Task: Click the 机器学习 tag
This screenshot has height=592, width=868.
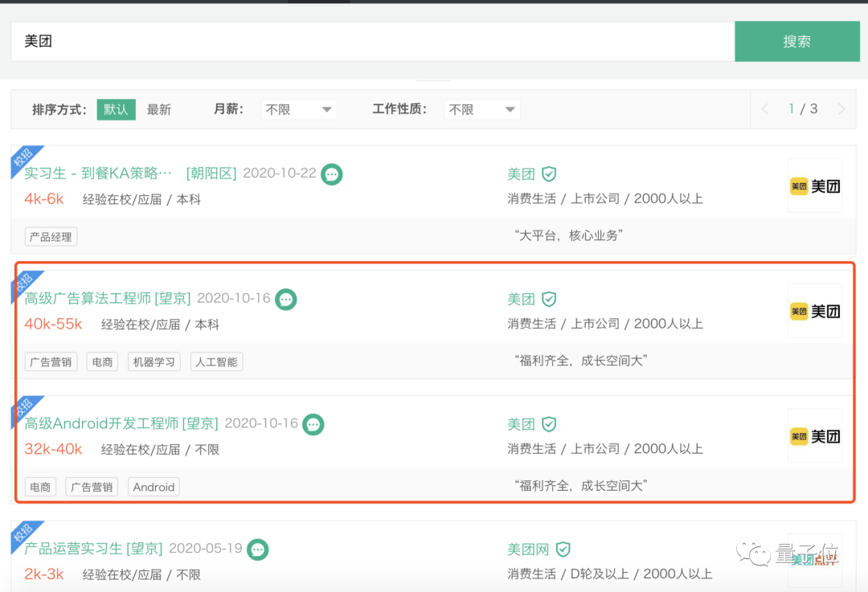Action: pyautogui.click(x=154, y=362)
